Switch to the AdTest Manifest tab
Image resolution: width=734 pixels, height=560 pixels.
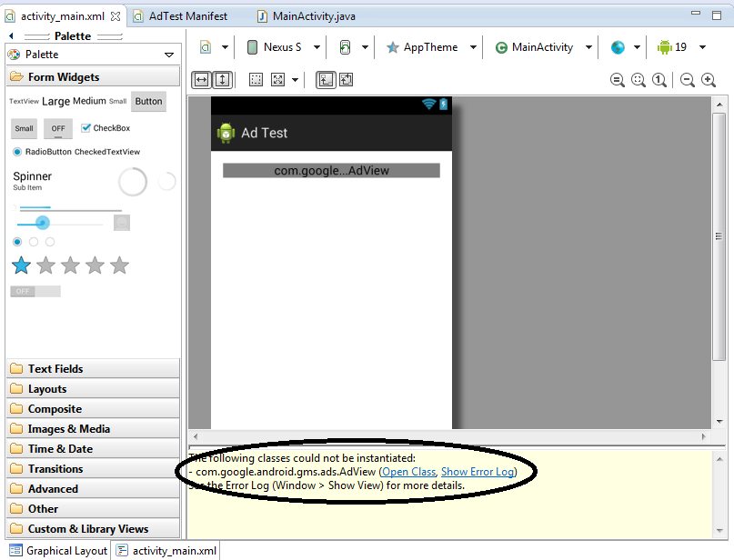(x=180, y=16)
